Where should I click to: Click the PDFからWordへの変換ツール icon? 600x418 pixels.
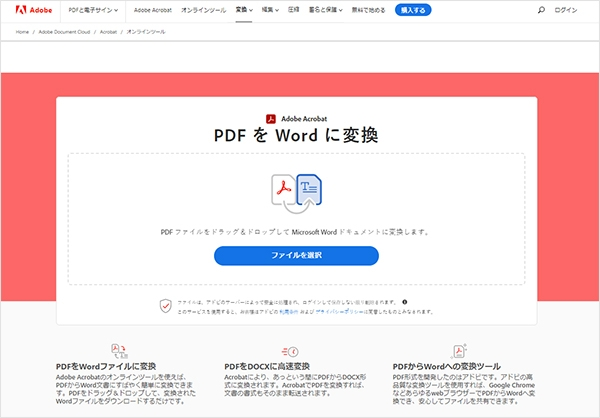tap(459, 350)
